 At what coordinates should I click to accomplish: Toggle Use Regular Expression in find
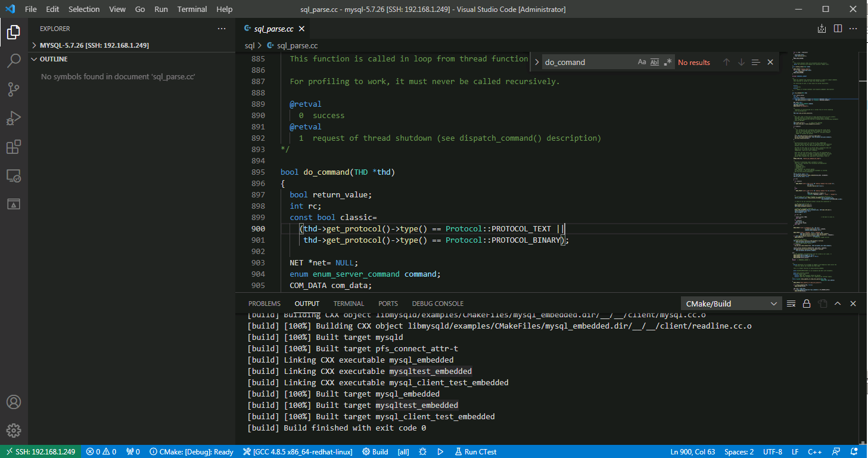[668, 62]
